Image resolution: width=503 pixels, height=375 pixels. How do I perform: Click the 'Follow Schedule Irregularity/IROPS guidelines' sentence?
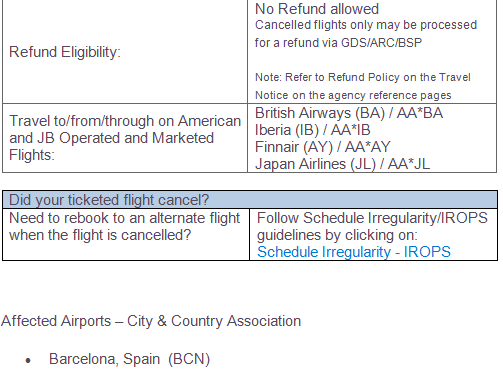372,227
